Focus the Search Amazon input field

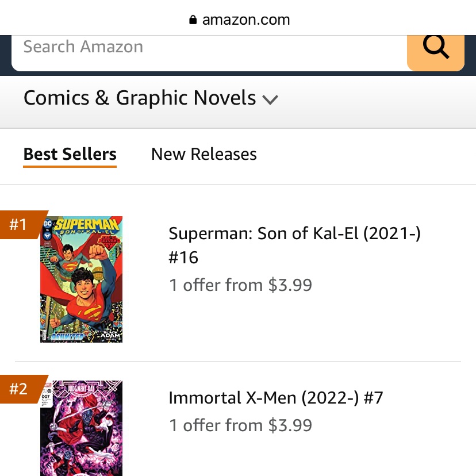[209, 52]
